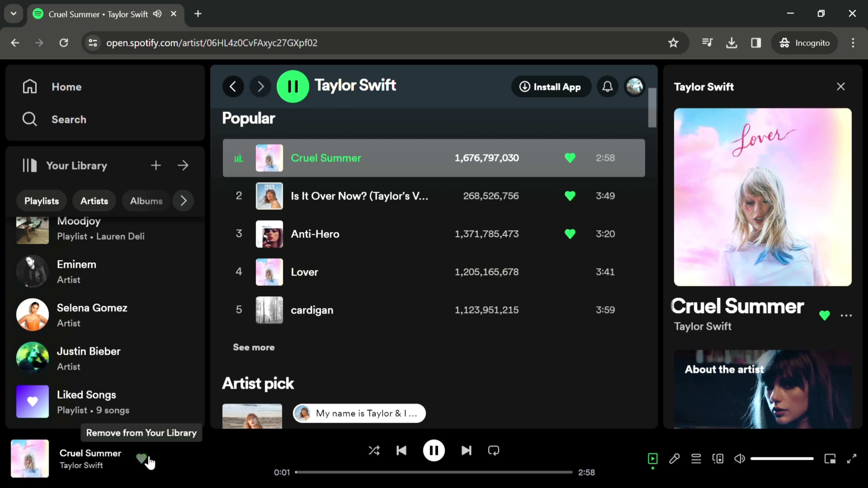
Task: Open Connect to a device
Action: pyautogui.click(x=718, y=458)
